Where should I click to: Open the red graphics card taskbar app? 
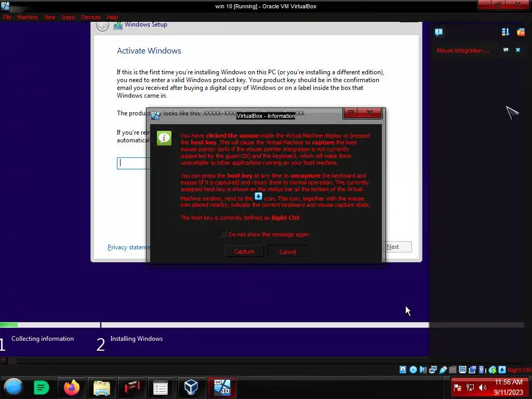coord(132,387)
